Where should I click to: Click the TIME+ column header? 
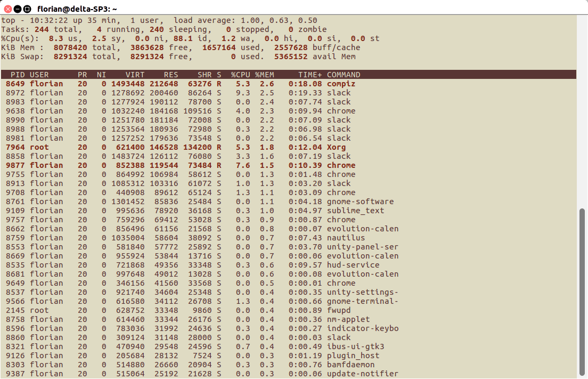point(310,75)
